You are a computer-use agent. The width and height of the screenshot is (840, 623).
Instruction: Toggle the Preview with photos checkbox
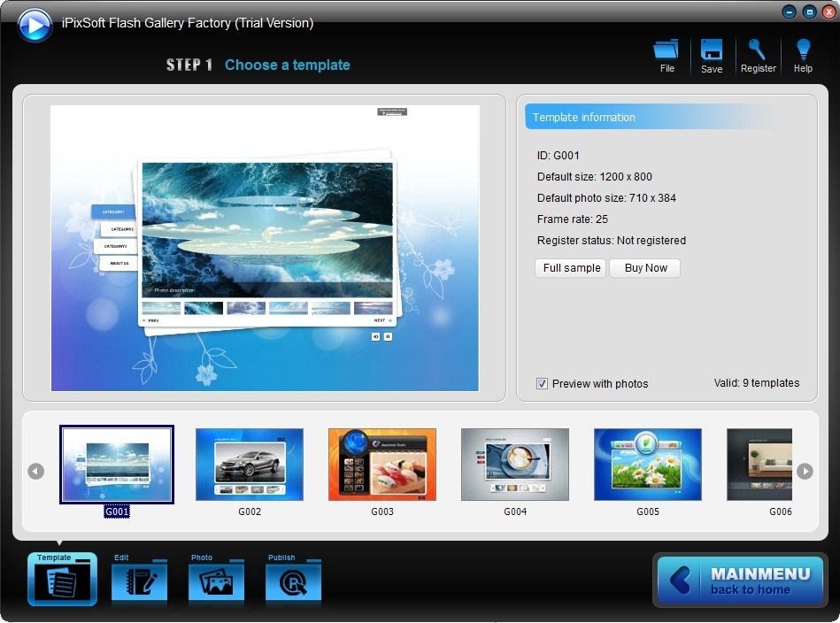click(x=541, y=384)
